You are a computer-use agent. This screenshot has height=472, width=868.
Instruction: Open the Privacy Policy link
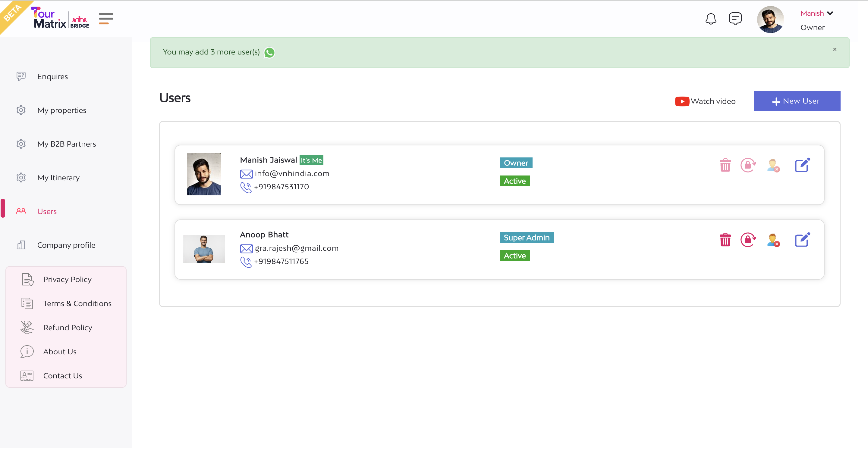click(67, 279)
